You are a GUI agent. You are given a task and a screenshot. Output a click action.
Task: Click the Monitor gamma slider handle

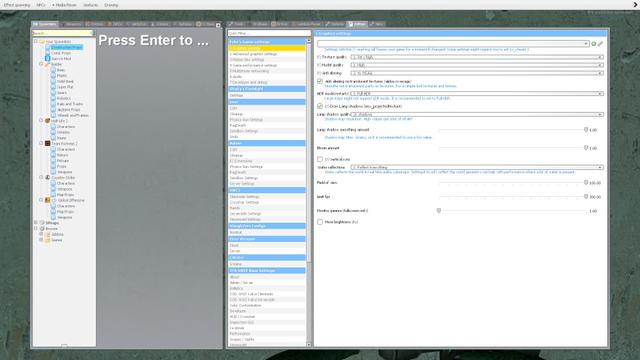tap(439, 211)
